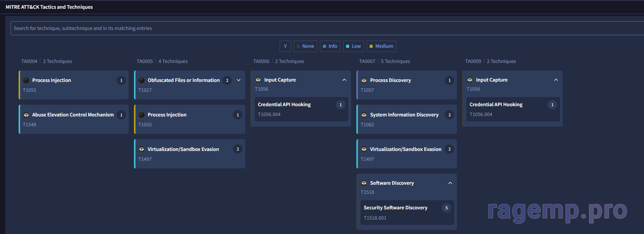Open Security Software Discovery subtechnique
Viewport: 644px width, 234px height.
tap(407, 213)
